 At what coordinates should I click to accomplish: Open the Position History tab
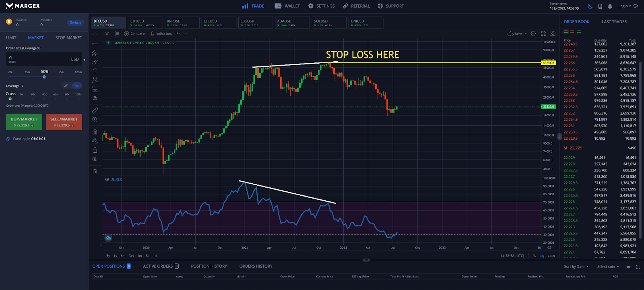coord(209,266)
